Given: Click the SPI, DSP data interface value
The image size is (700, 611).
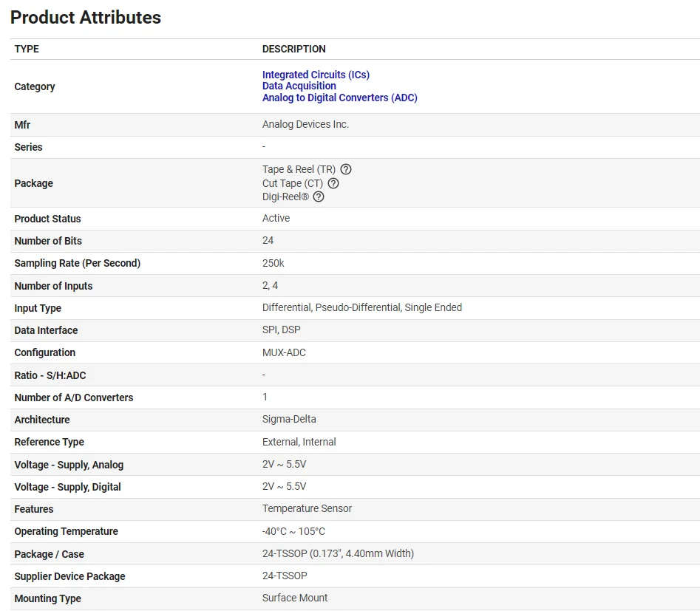Looking at the screenshot, I should [282, 330].
